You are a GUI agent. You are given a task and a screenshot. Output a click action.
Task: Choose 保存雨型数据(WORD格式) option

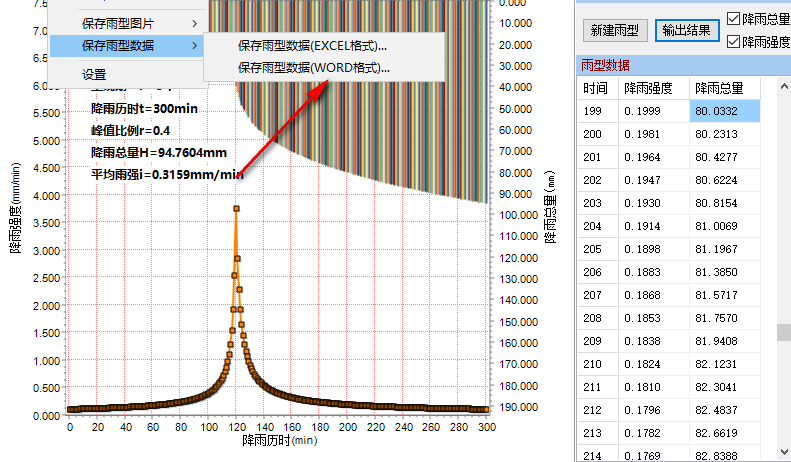312,68
